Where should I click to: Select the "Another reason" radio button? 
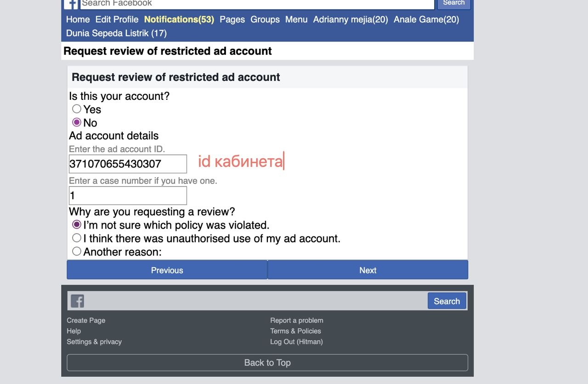coord(77,251)
